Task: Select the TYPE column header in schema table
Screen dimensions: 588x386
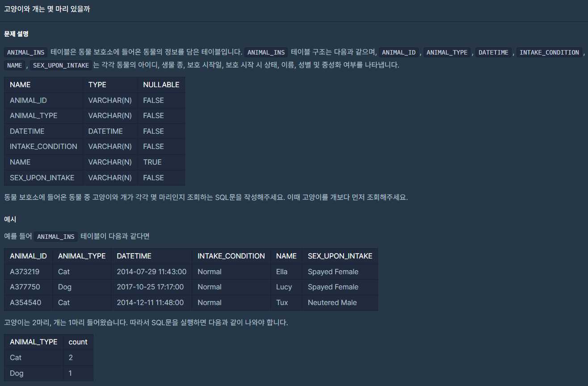Action: pyautogui.click(x=97, y=85)
